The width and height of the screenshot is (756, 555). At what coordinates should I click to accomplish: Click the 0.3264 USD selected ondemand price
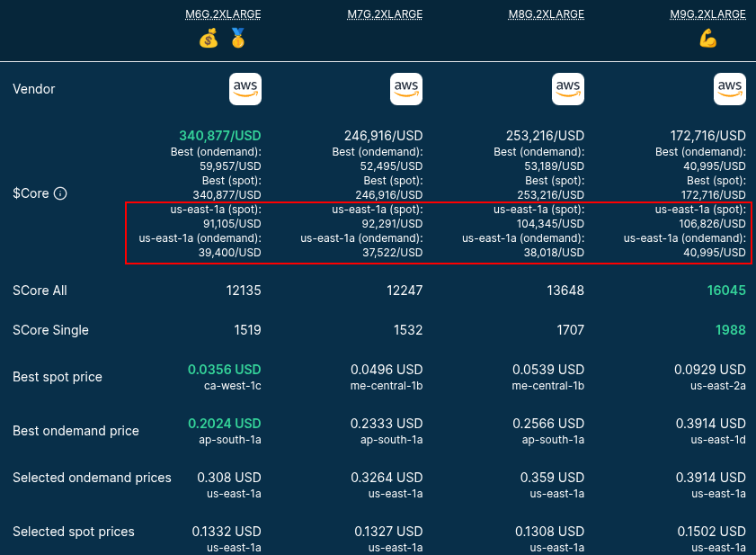[387, 478]
